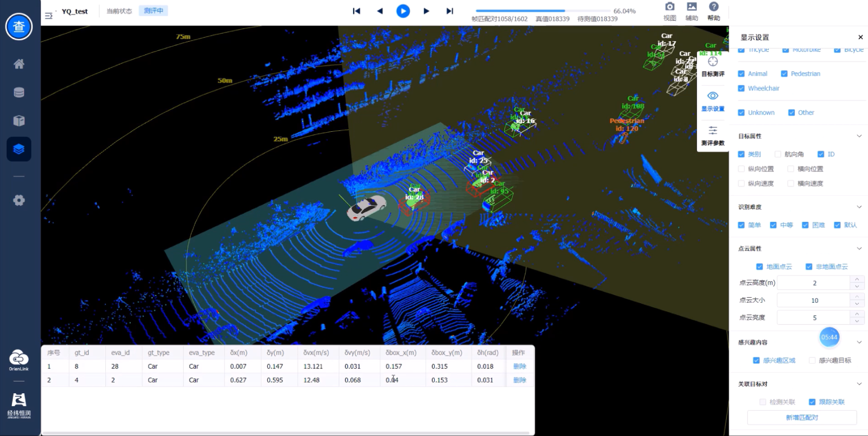
Task: Enable the 航向角 checkbox
Action: click(777, 154)
